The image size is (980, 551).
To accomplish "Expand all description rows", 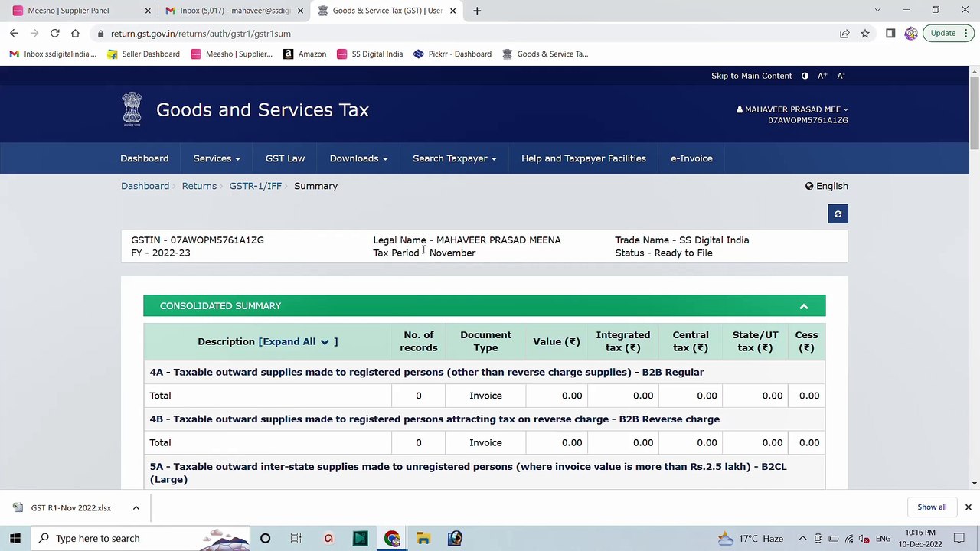I will pos(298,341).
